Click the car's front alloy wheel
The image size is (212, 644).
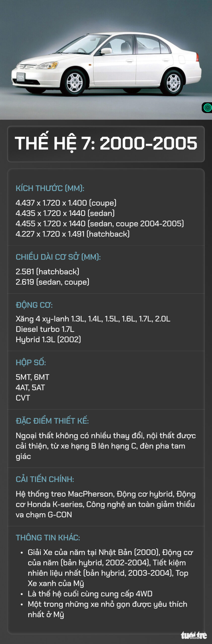click(75, 83)
